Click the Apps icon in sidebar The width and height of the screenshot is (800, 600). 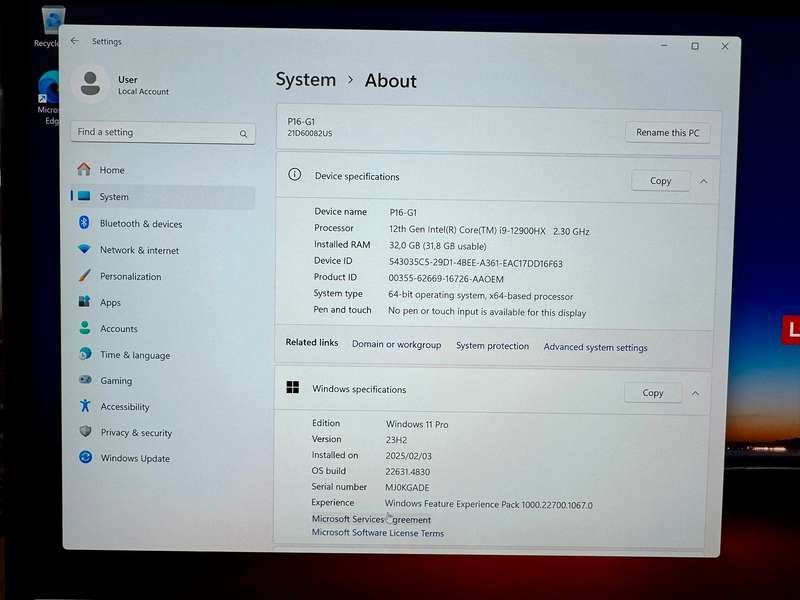[84, 302]
